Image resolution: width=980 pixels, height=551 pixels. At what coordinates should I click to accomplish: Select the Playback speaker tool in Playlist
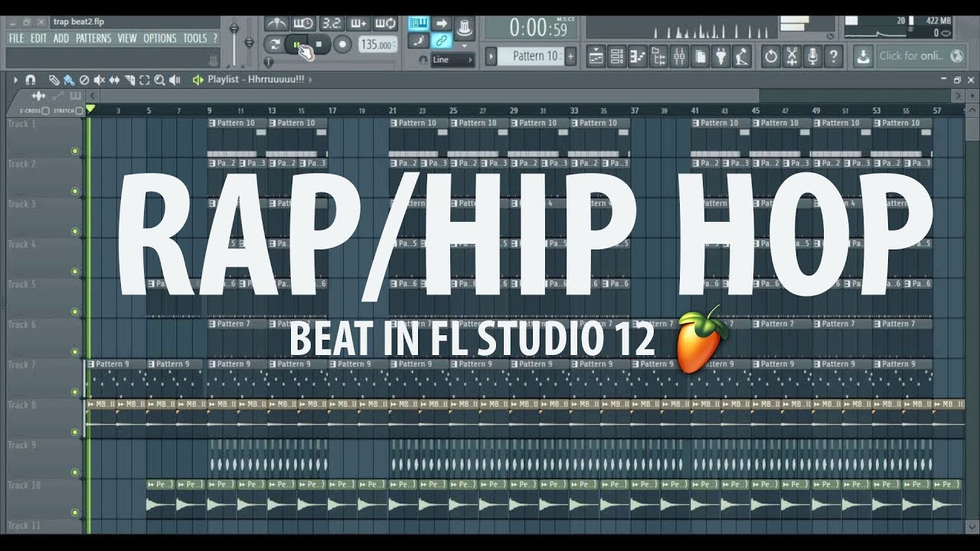coord(175,80)
